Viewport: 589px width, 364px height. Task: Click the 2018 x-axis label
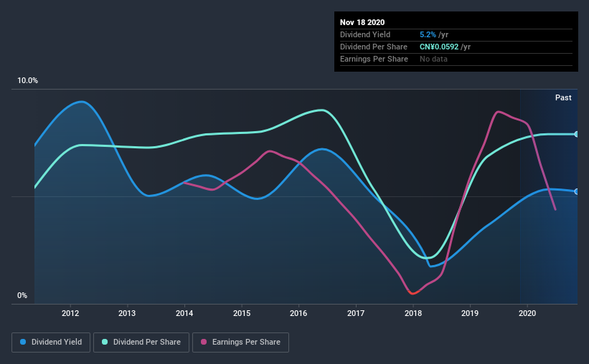(x=413, y=313)
